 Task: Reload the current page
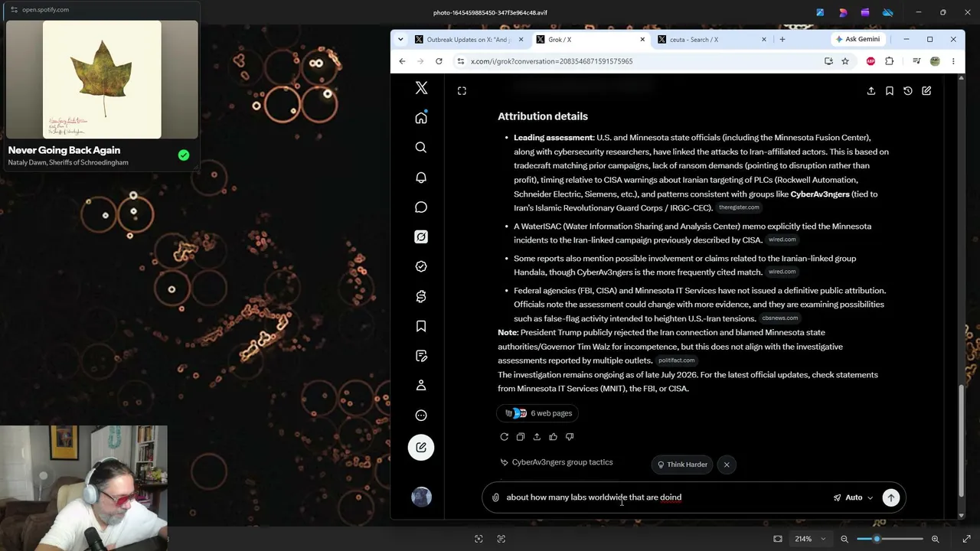(x=439, y=61)
